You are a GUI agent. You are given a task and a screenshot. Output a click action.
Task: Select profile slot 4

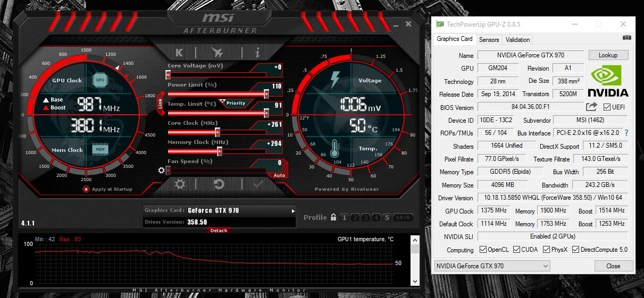[377, 217]
